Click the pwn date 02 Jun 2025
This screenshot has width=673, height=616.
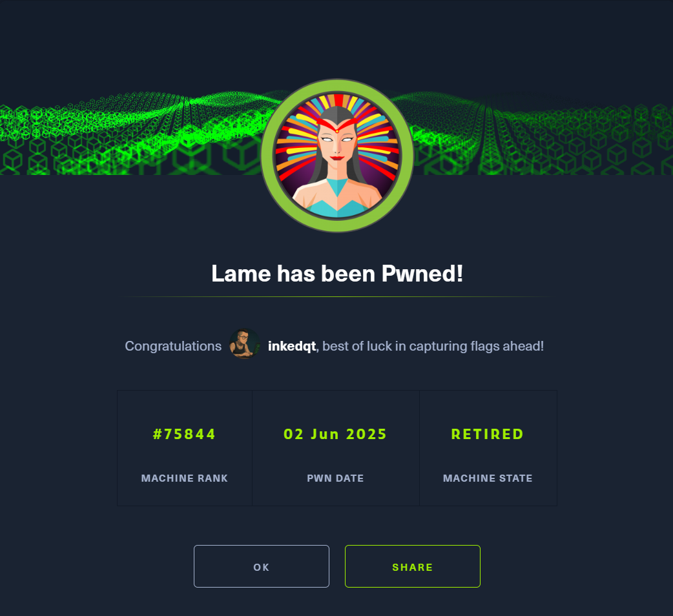[x=335, y=434]
